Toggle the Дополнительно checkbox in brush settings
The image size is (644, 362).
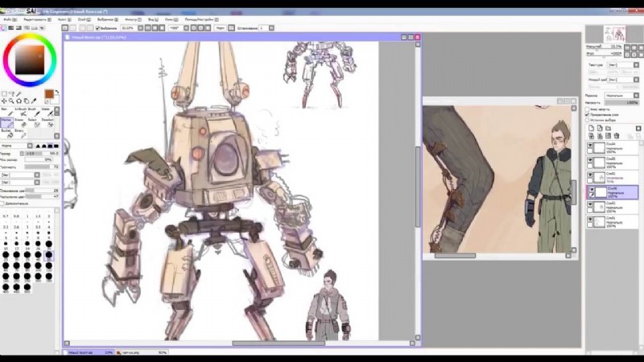[x=4, y=204]
